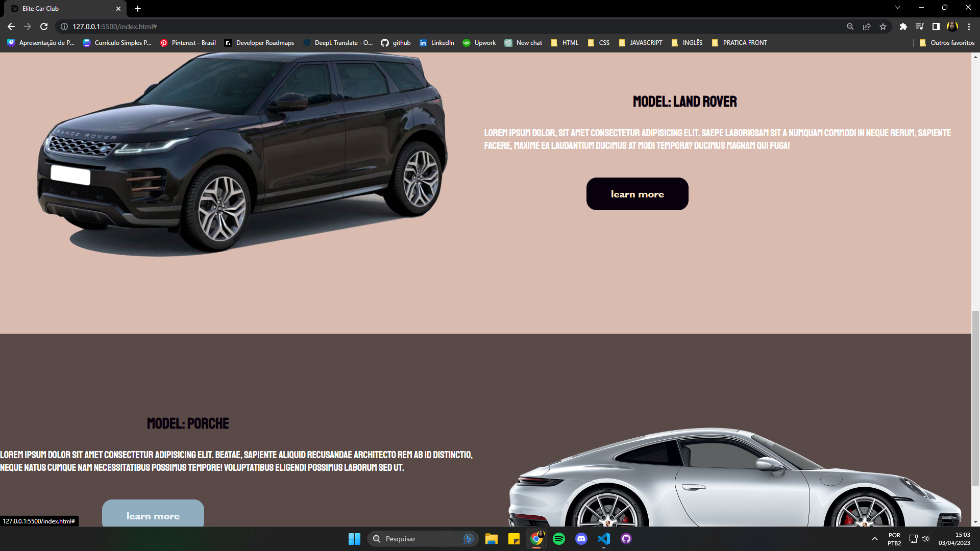Reload the current page

(44, 27)
